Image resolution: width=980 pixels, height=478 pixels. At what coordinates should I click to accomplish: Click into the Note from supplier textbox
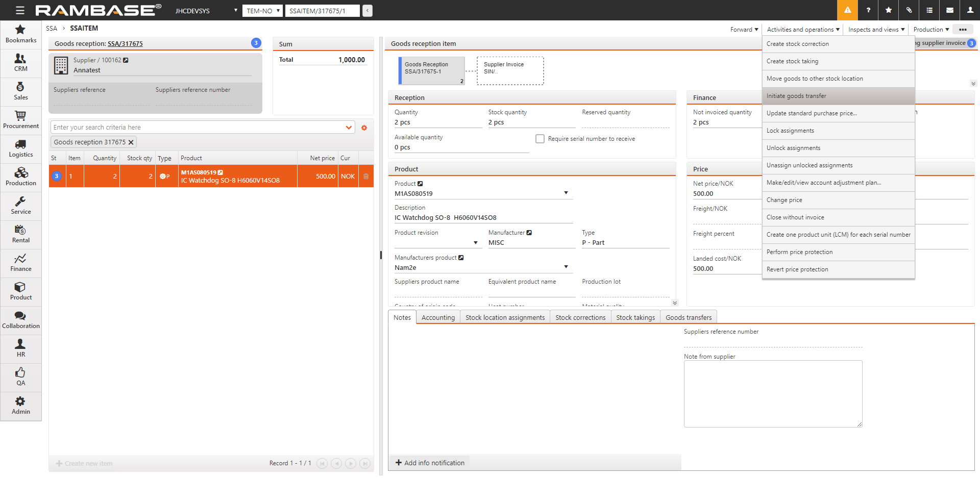772,393
